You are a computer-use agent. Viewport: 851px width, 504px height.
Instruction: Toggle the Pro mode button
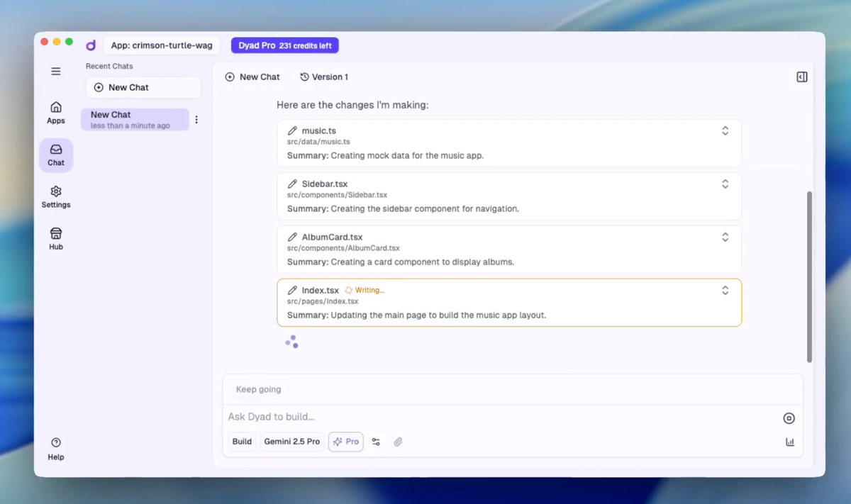pos(346,442)
